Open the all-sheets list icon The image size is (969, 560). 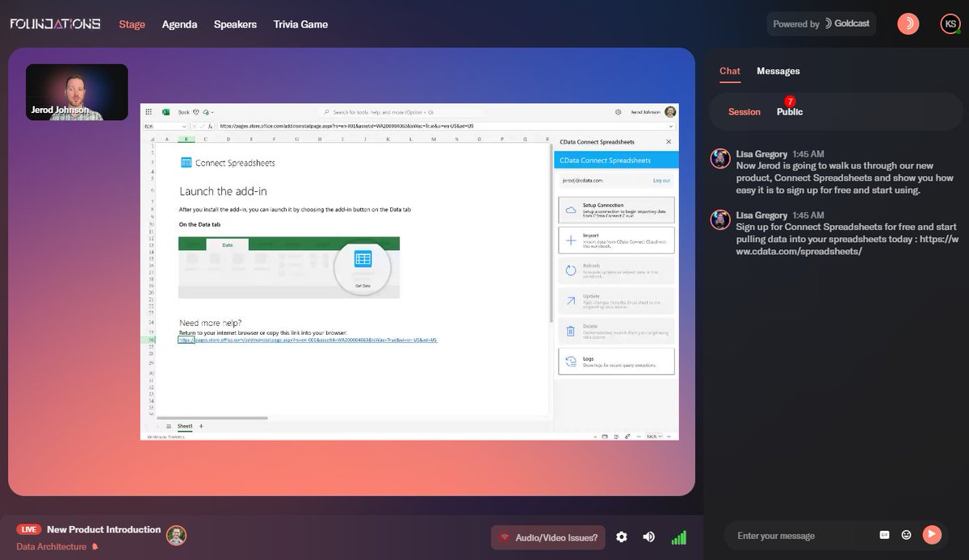[x=168, y=425]
